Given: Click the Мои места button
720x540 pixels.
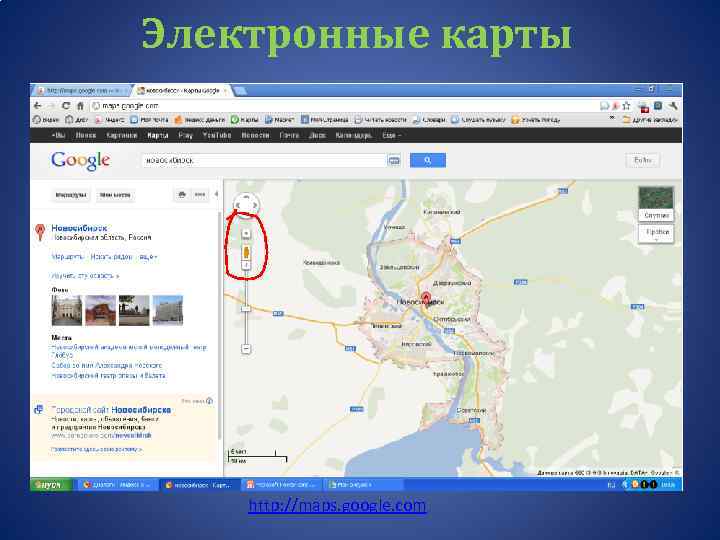Looking at the screenshot, I should [x=115, y=195].
